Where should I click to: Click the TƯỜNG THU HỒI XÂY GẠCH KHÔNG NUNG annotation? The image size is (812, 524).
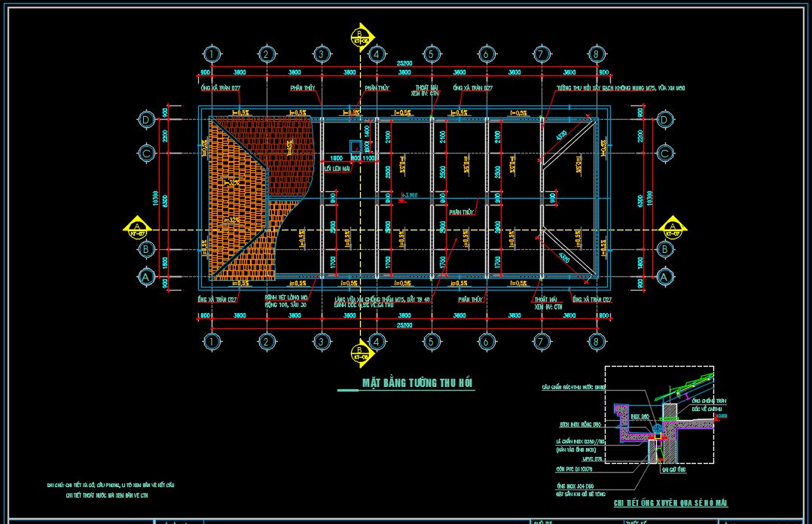click(620, 88)
